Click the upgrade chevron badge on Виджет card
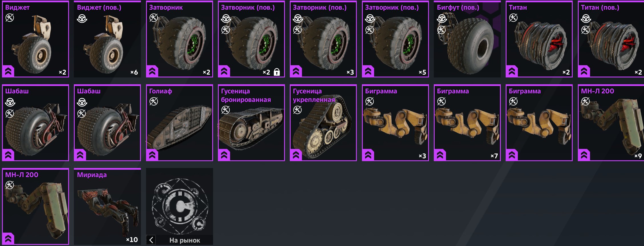 click(x=8, y=71)
